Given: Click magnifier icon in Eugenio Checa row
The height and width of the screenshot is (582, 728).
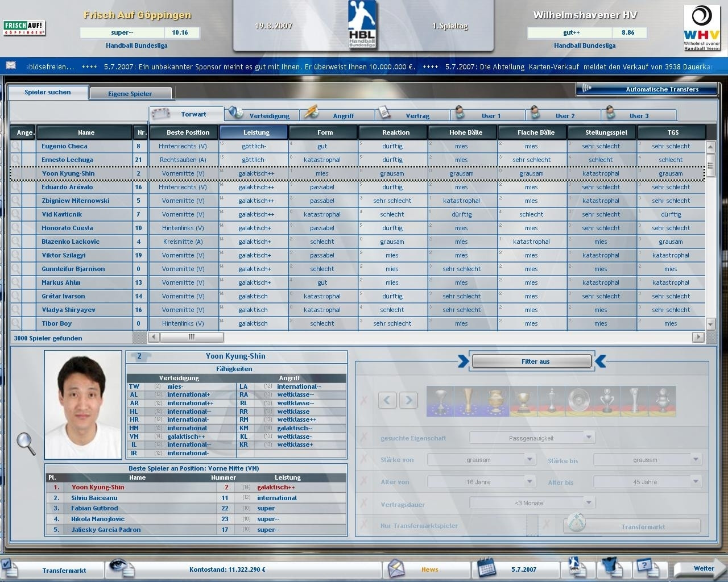Looking at the screenshot, I should (x=16, y=146).
